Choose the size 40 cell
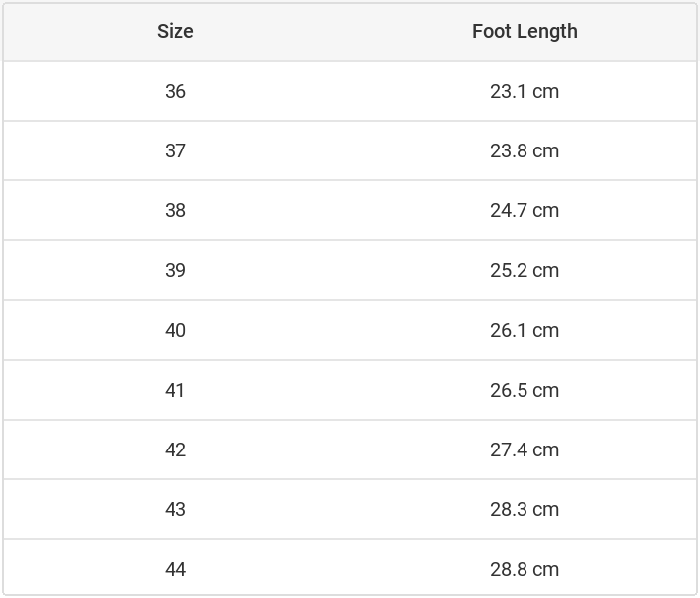The height and width of the screenshot is (598, 700). (x=175, y=330)
